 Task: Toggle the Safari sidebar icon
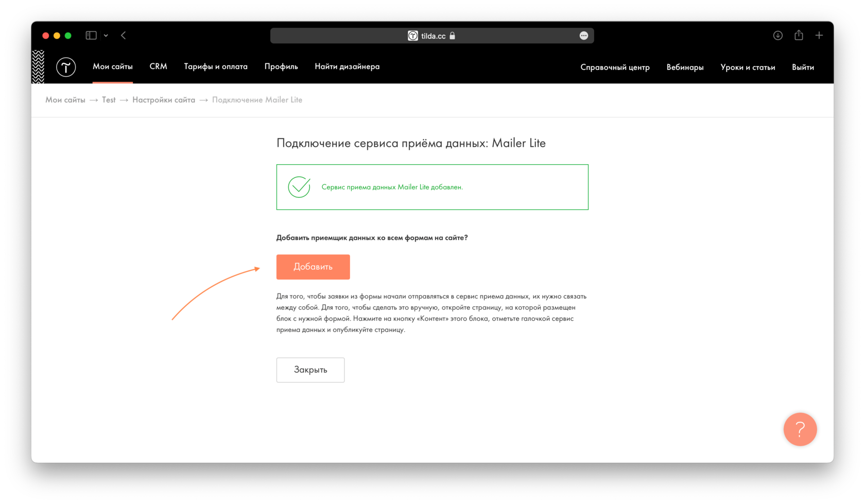[x=91, y=35]
